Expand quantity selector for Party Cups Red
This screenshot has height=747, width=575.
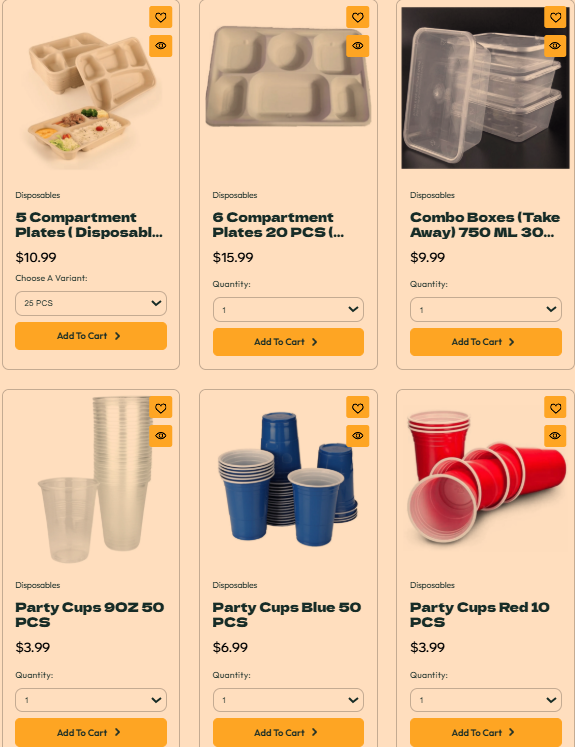(486, 700)
